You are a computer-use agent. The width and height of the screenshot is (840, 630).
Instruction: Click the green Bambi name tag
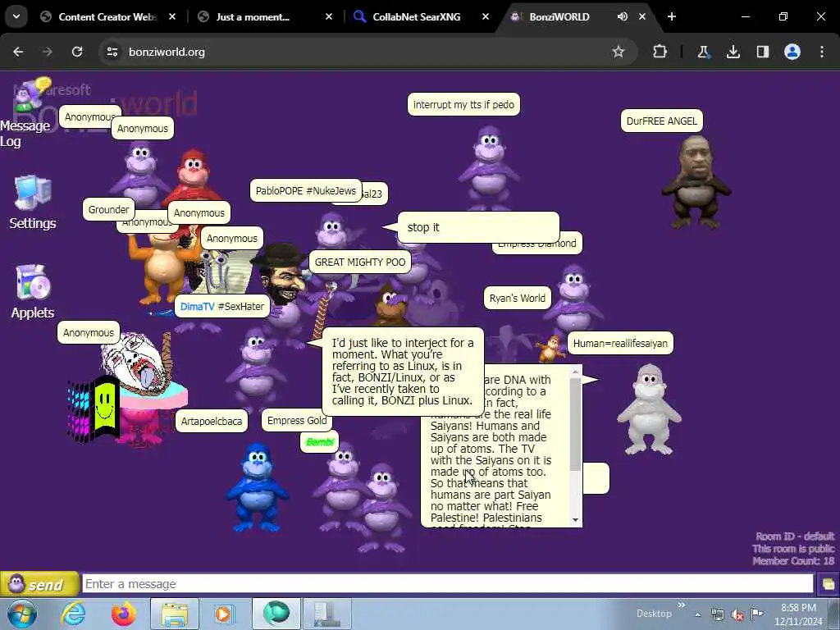coord(320,442)
